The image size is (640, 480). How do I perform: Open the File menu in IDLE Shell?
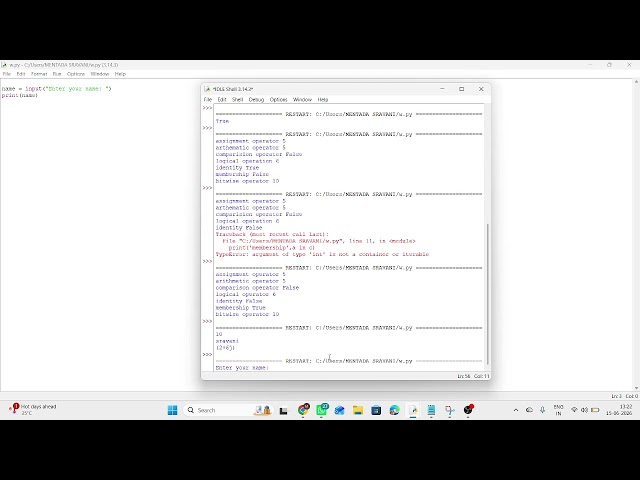pyautogui.click(x=208, y=100)
